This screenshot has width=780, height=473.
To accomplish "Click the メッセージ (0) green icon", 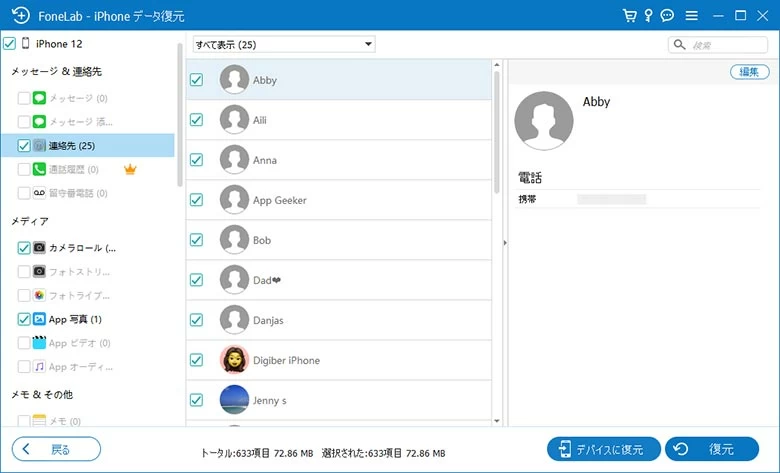I will [x=39, y=98].
